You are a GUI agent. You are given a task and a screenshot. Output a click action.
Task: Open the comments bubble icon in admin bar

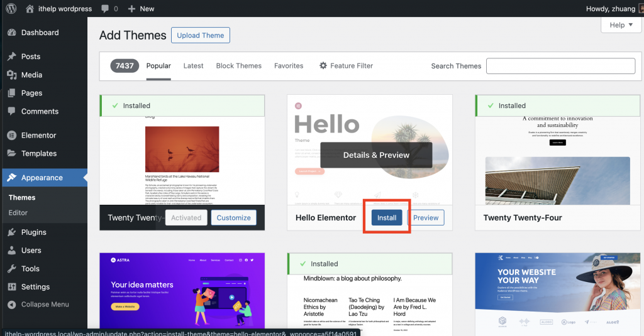pyautogui.click(x=105, y=9)
